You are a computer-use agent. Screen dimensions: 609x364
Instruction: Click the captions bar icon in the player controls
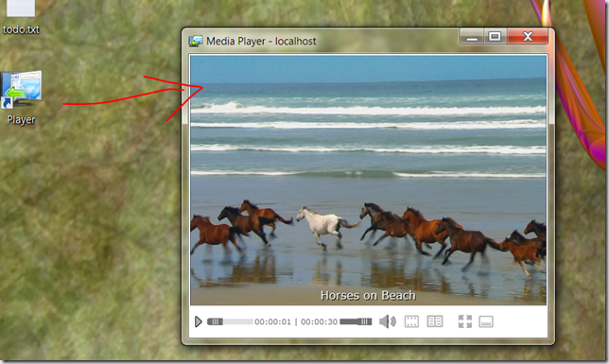[x=486, y=322]
